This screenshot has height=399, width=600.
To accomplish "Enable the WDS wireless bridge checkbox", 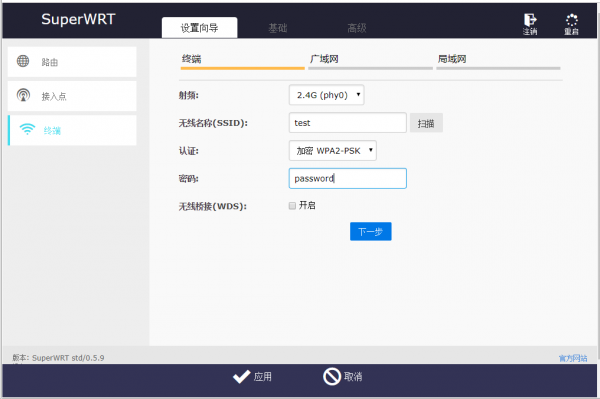I will point(292,206).
